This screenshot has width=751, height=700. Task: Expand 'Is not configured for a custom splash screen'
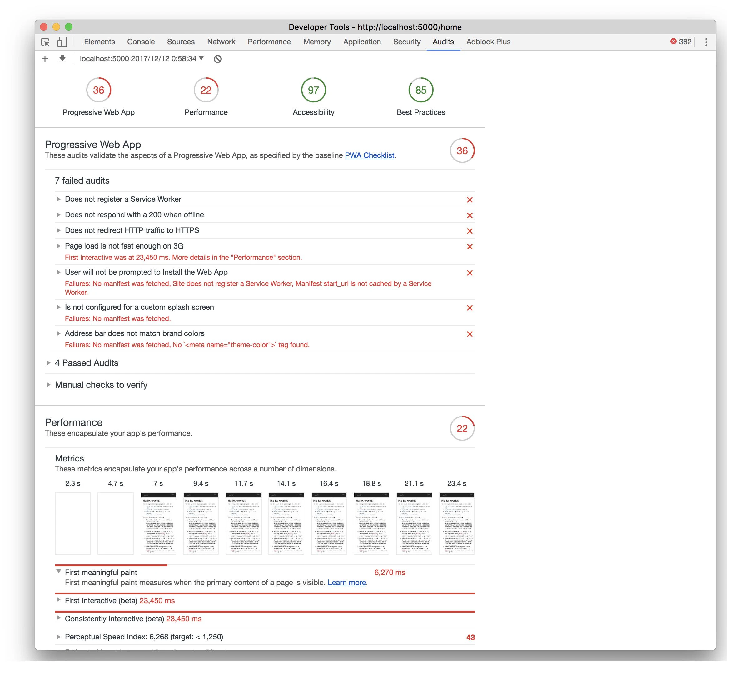[x=58, y=307]
